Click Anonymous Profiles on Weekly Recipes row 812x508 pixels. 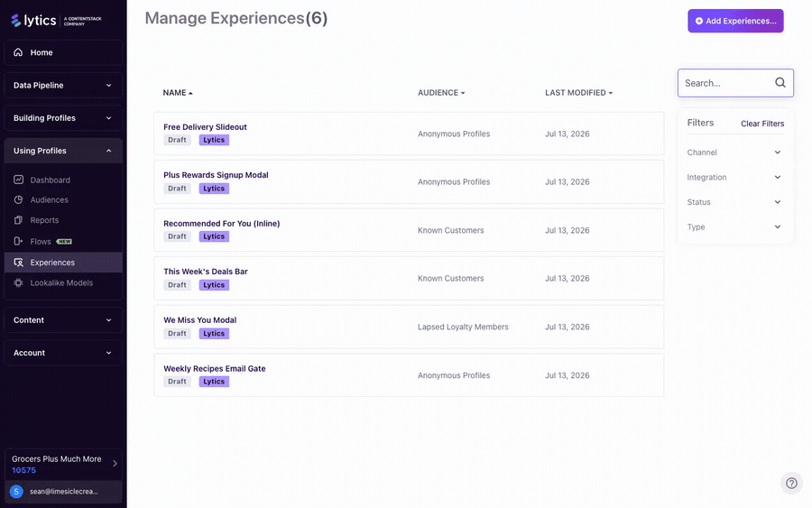pyautogui.click(x=454, y=375)
